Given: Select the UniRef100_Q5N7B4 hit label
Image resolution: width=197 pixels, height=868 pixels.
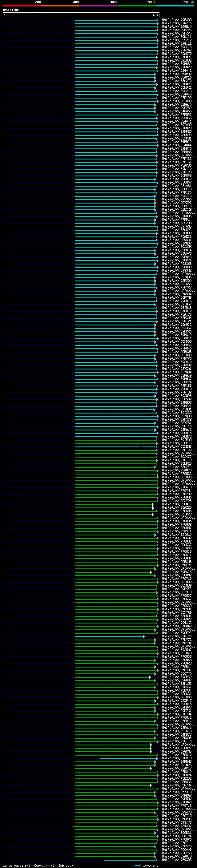Looking at the screenshot, I should pos(177,785).
